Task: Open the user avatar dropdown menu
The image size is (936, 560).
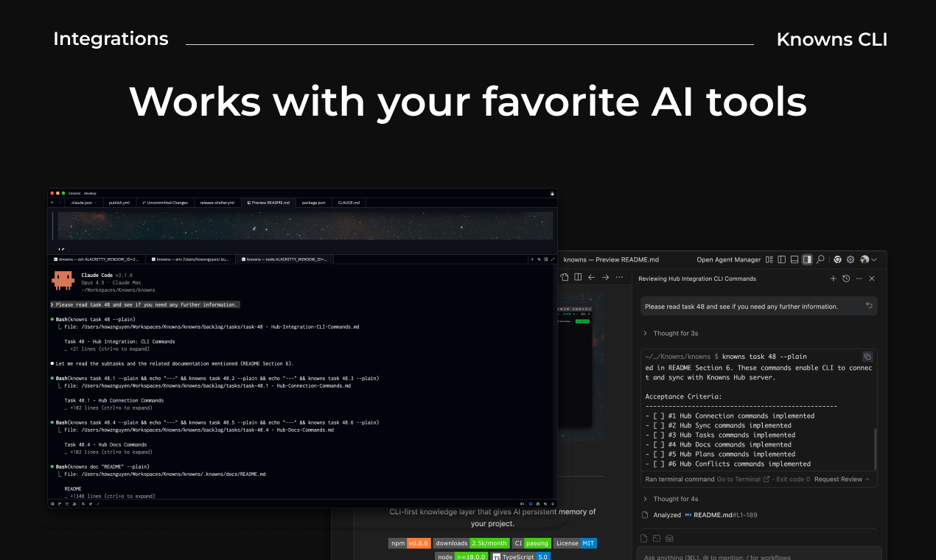Action: coord(868,259)
